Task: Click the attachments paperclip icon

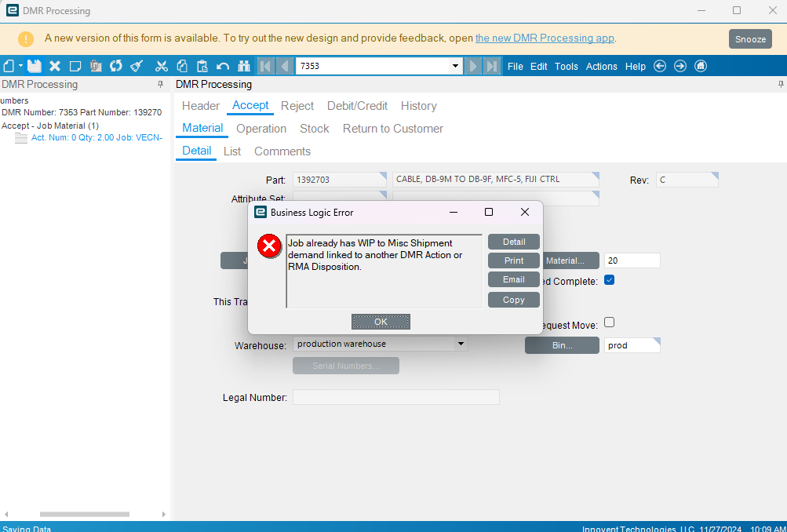Action: (x=97, y=66)
